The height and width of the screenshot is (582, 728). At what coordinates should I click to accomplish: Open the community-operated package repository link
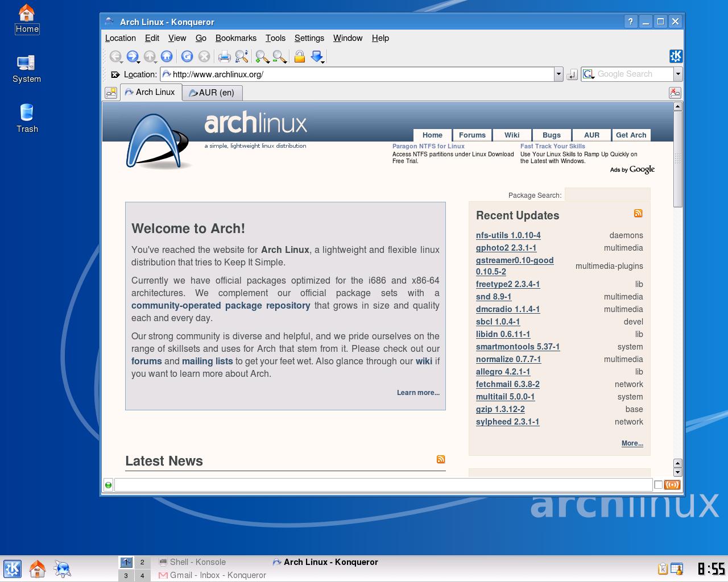point(221,305)
